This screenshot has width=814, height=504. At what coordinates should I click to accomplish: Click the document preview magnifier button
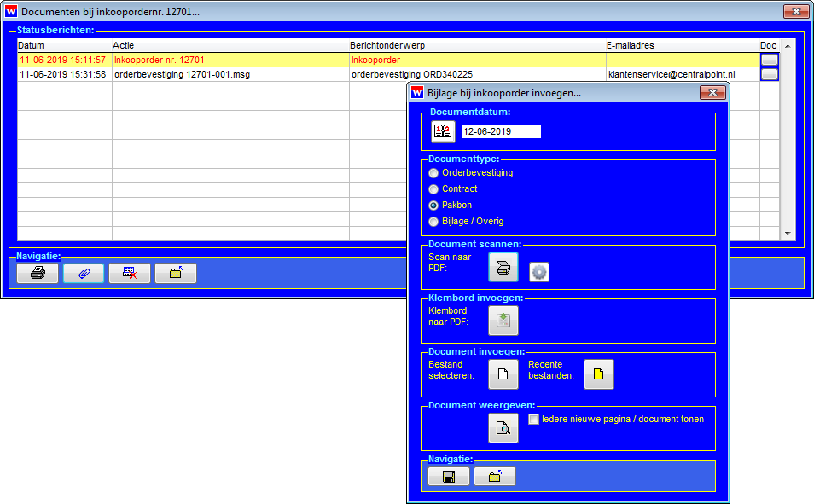(503, 428)
